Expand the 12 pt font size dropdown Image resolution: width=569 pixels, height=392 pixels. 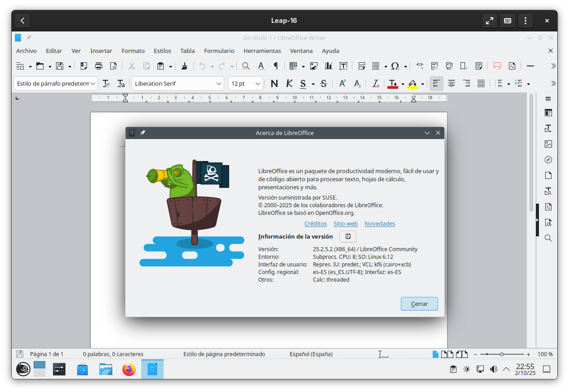pyautogui.click(x=258, y=83)
